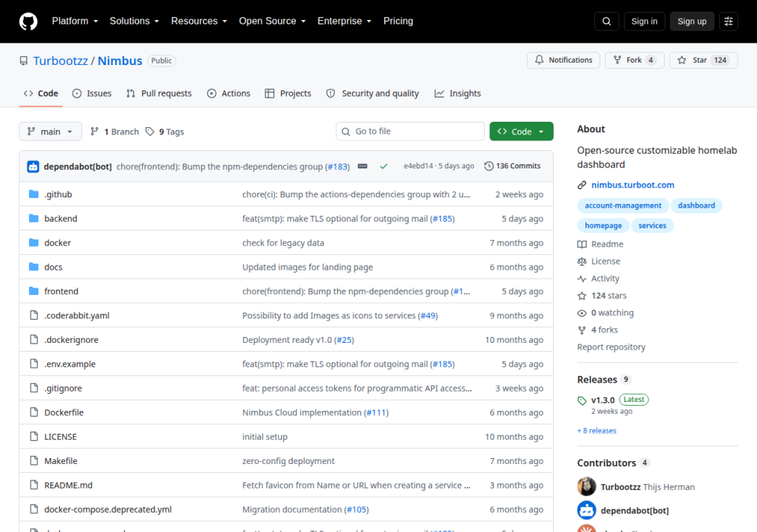
Task: Open docker-compose.deprecated.yml file
Action: 108,509
